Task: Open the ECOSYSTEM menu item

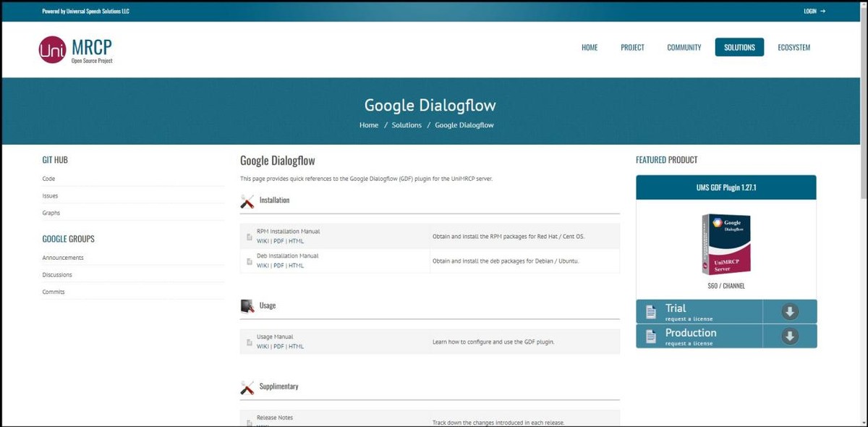Action: point(794,48)
